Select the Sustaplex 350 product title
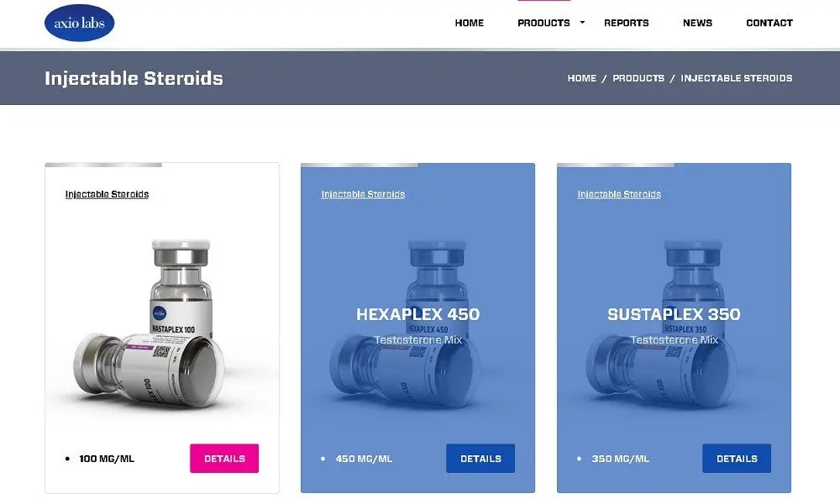The height and width of the screenshot is (504, 840). coord(674,314)
